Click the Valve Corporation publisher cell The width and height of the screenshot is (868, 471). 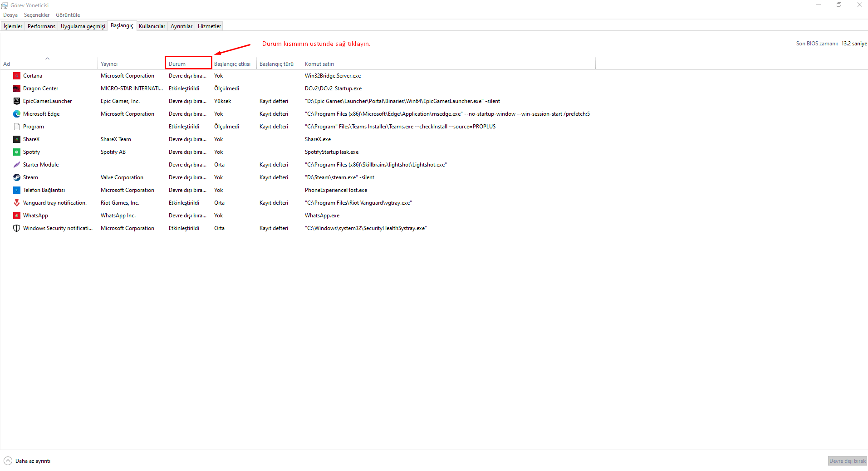coord(122,177)
